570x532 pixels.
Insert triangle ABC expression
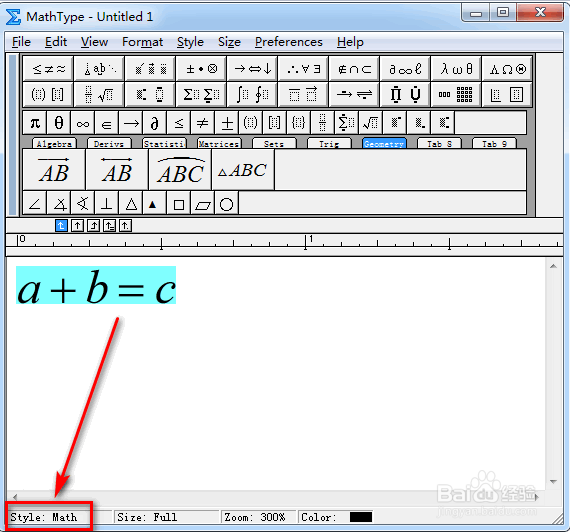[x=243, y=169]
